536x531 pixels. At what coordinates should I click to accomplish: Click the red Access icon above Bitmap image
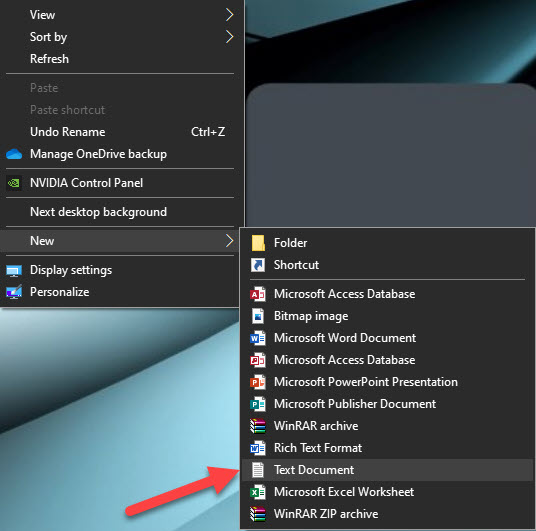tap(258, 294)
